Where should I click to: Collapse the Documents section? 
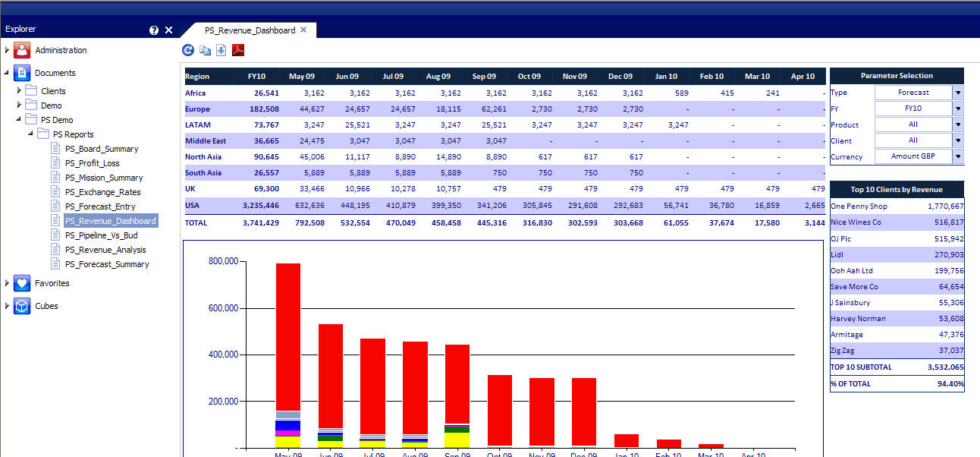point(7,73)
